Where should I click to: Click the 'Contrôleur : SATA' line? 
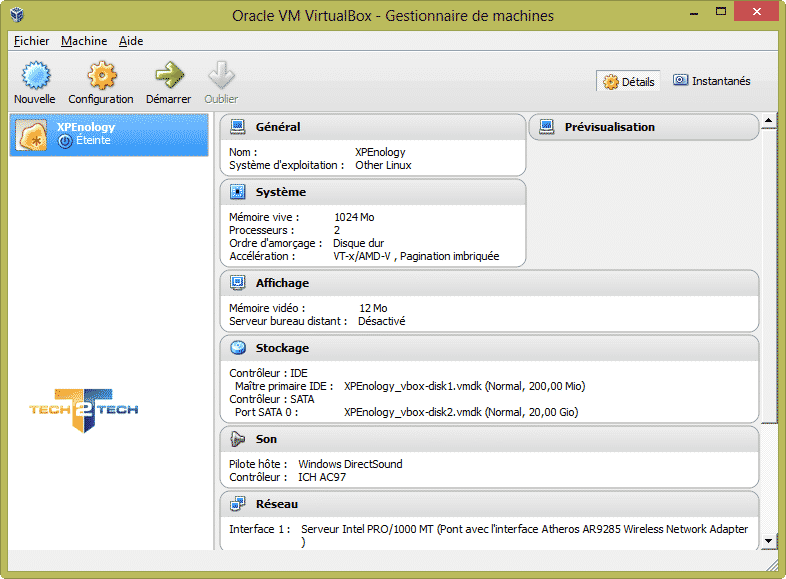272,399
